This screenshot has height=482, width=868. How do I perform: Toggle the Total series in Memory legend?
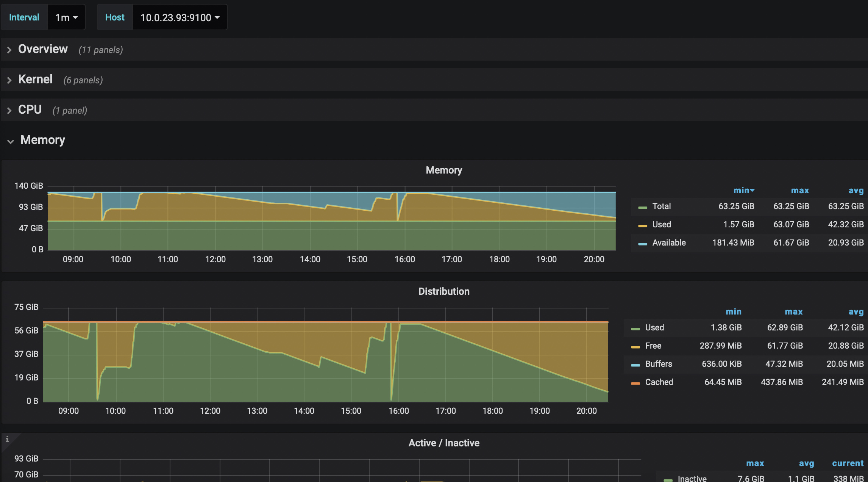coord(661,206)
